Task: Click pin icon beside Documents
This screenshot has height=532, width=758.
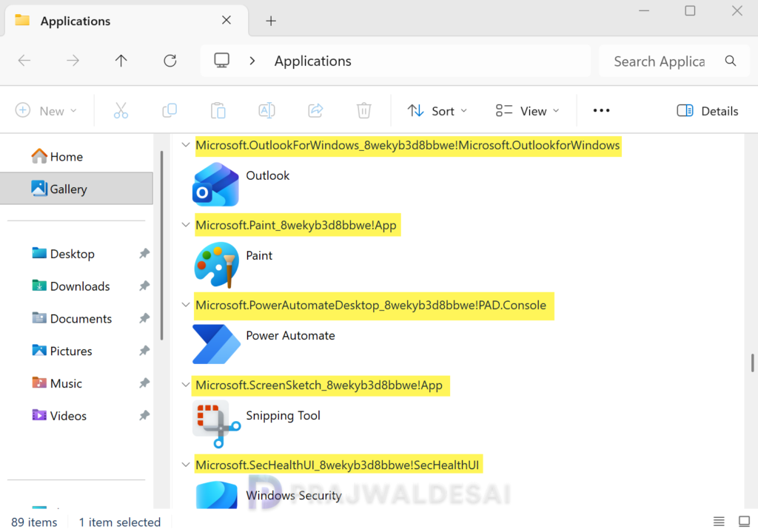Action: click(x=144, y=318)
